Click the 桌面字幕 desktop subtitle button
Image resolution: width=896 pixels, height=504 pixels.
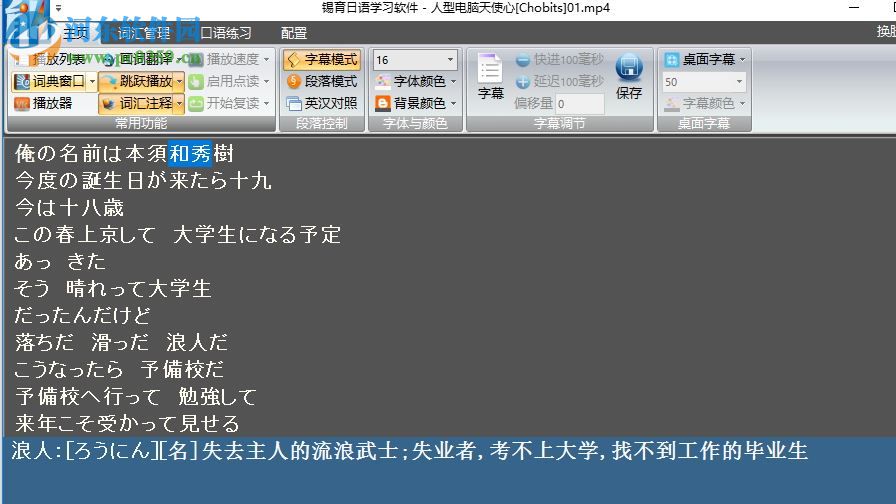(x=700, y=59)
